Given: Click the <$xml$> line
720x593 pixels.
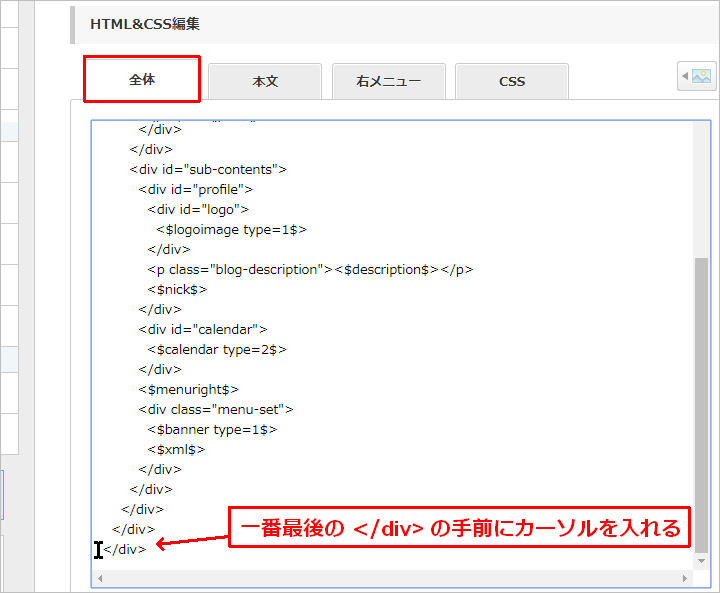Looking at the screenshot, I should tap(176, 449).
